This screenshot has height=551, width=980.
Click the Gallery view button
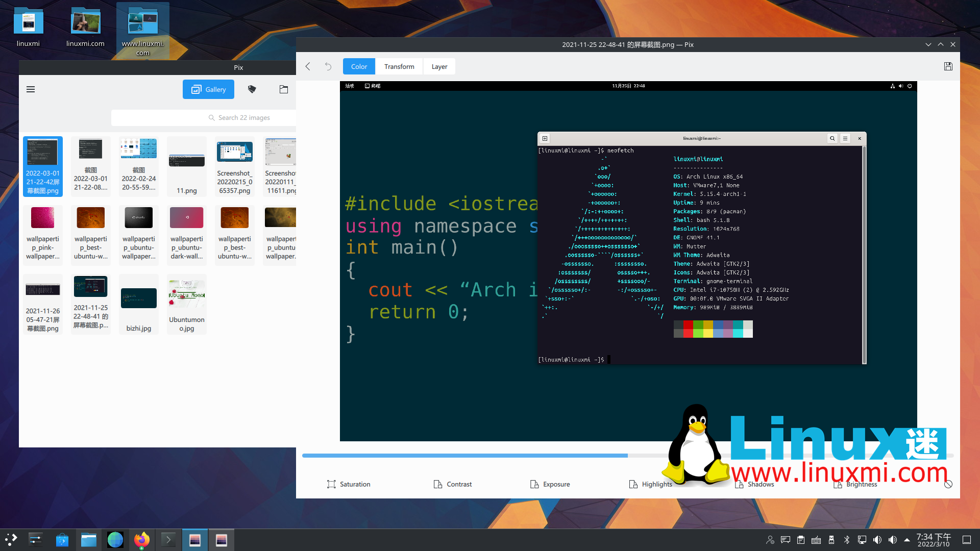click(208, 89)
